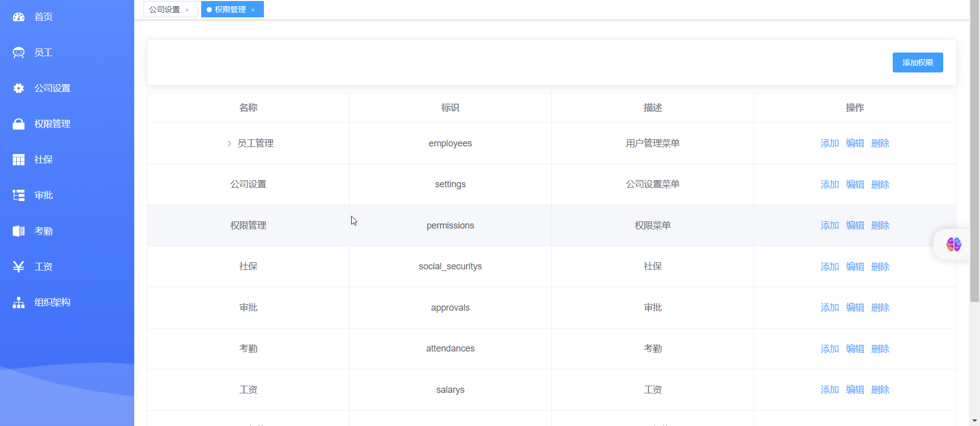Image resolution: width=980 pixels, height=426 pixels.
Task: Click the 权限管理 lock icon in sidebar
Action: tap(18, 124)
